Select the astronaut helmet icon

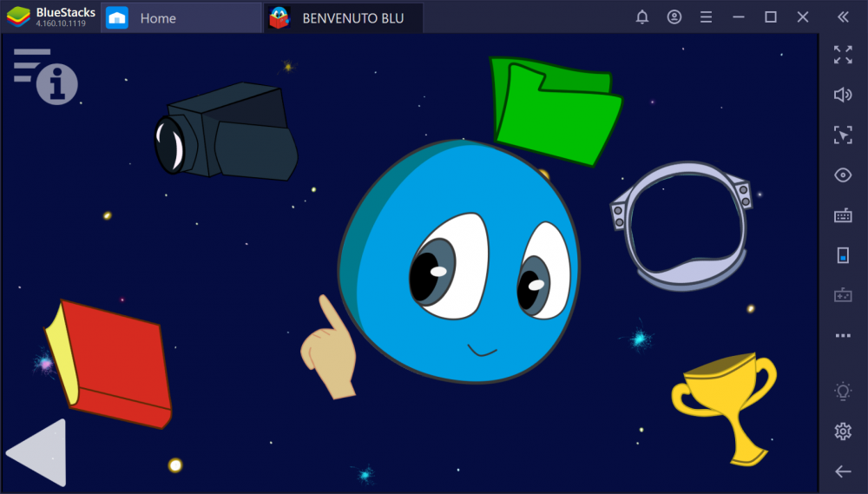tap(681, 224)
